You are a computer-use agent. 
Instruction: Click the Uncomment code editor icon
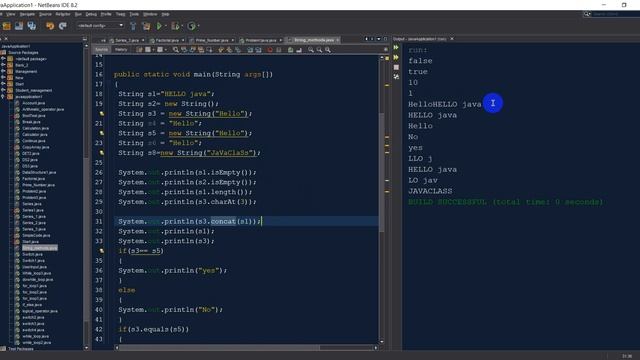click(299, 50)
